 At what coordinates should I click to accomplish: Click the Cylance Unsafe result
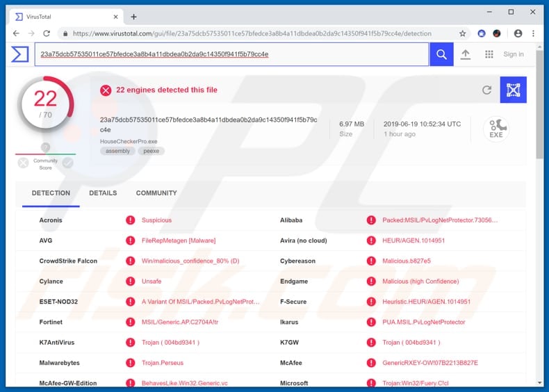click(151, 281)
